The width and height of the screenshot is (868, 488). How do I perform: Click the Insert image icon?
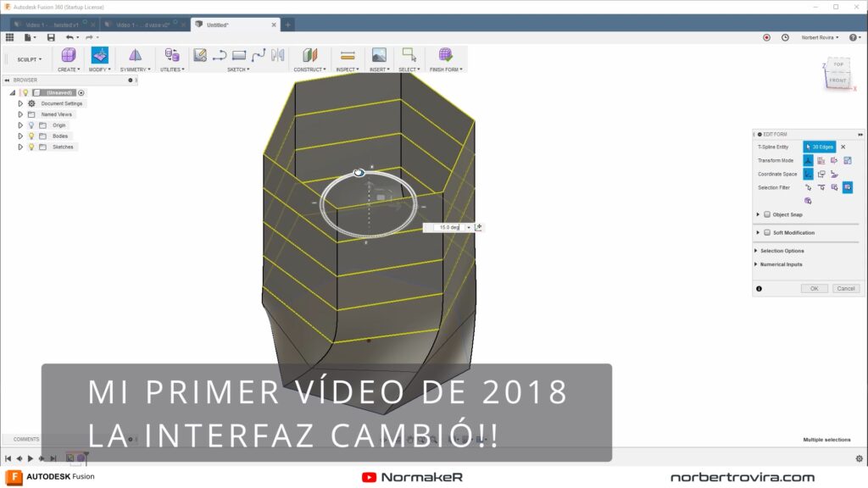point(379,55)
